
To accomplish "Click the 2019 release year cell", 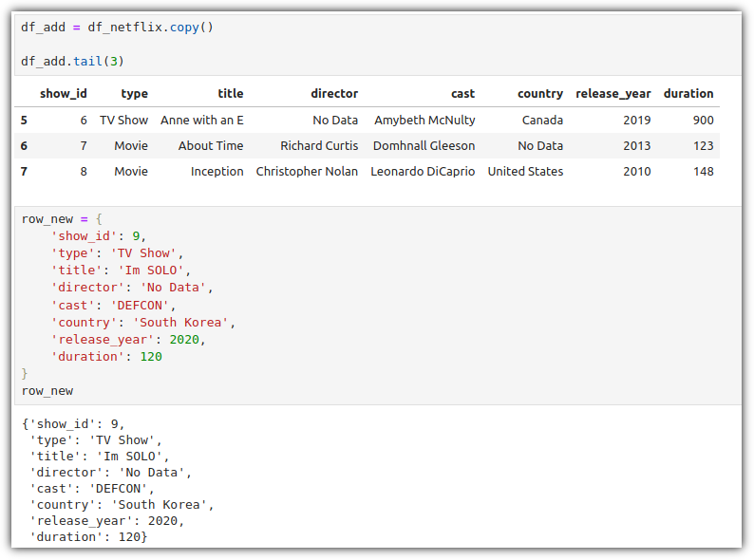I will click(636, 121).
